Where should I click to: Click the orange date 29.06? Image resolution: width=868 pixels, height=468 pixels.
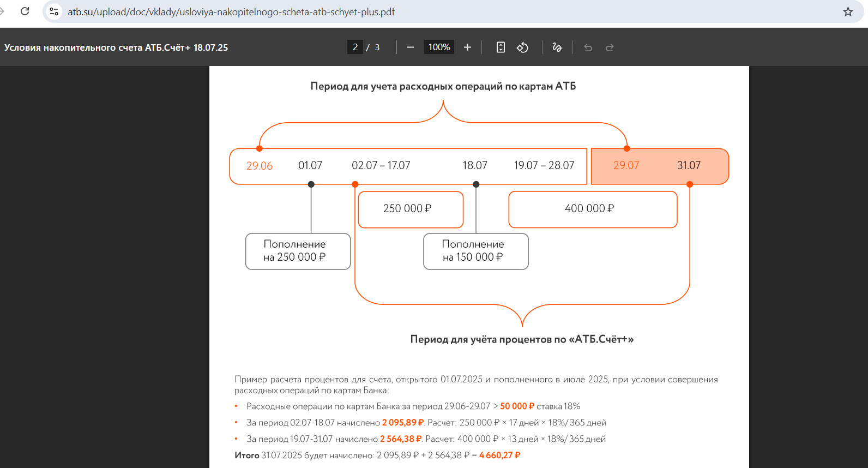pyautogui.click(x=260, y=166)
